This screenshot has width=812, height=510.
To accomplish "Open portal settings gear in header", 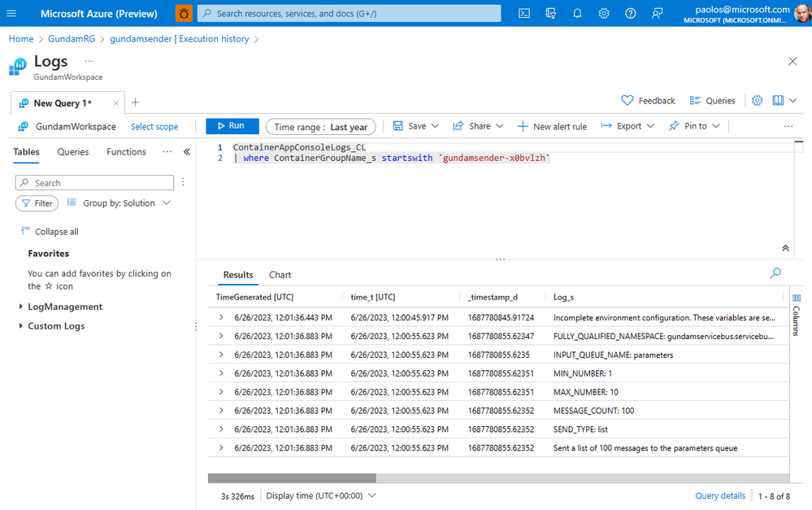I will (x=604, y=14).
